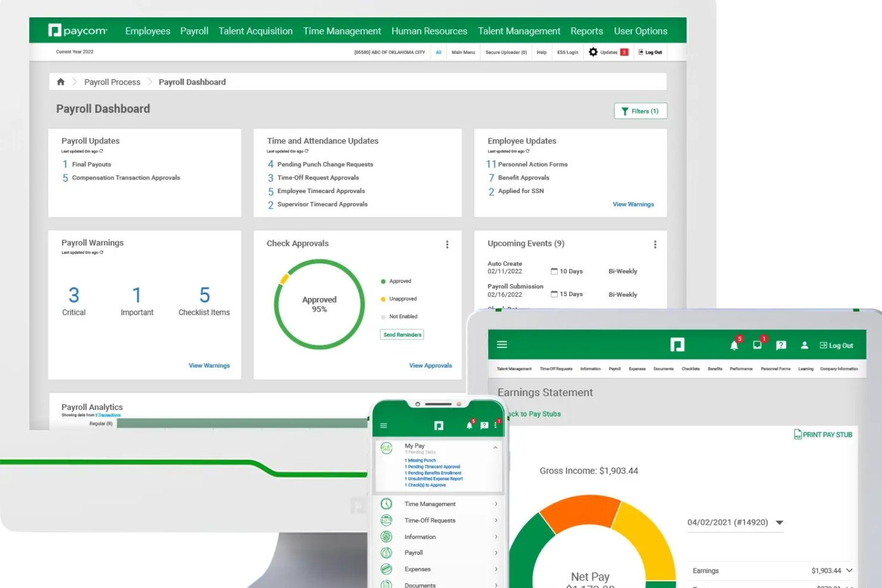The width and height of the screenshot is (882, 588).
Task: Open phone hamburger menu
Action: pos(383,425)
